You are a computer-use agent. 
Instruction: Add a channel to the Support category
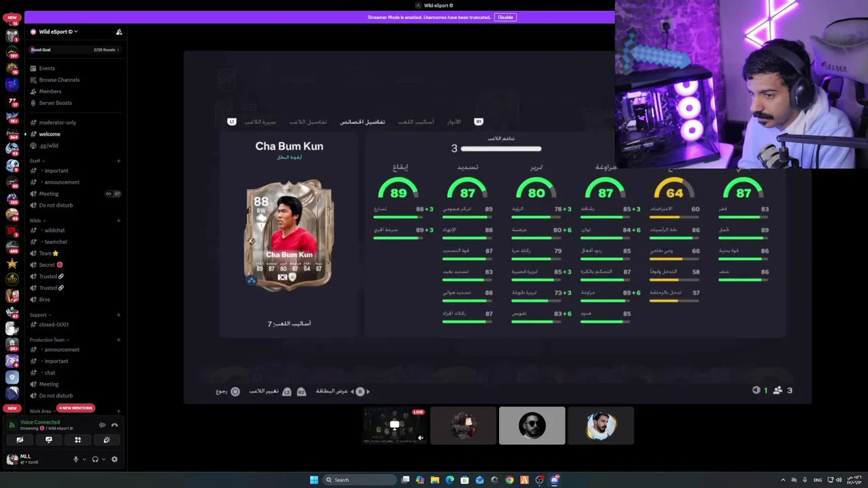119,314
